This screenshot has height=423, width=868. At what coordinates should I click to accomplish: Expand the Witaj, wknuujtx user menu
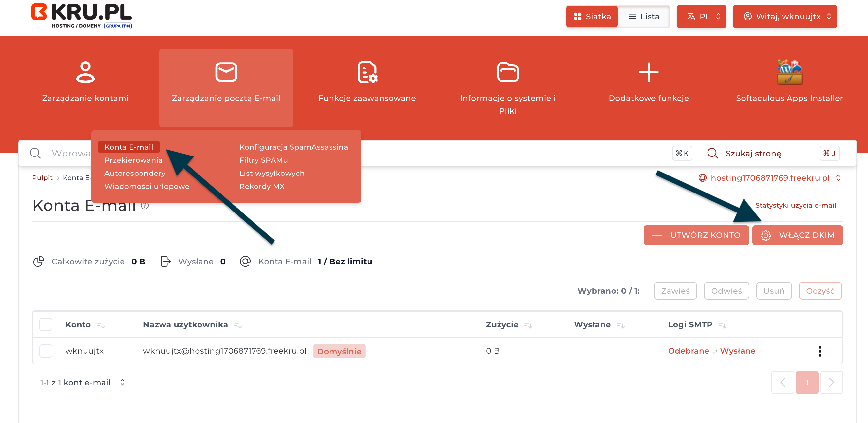click(784, 16)
